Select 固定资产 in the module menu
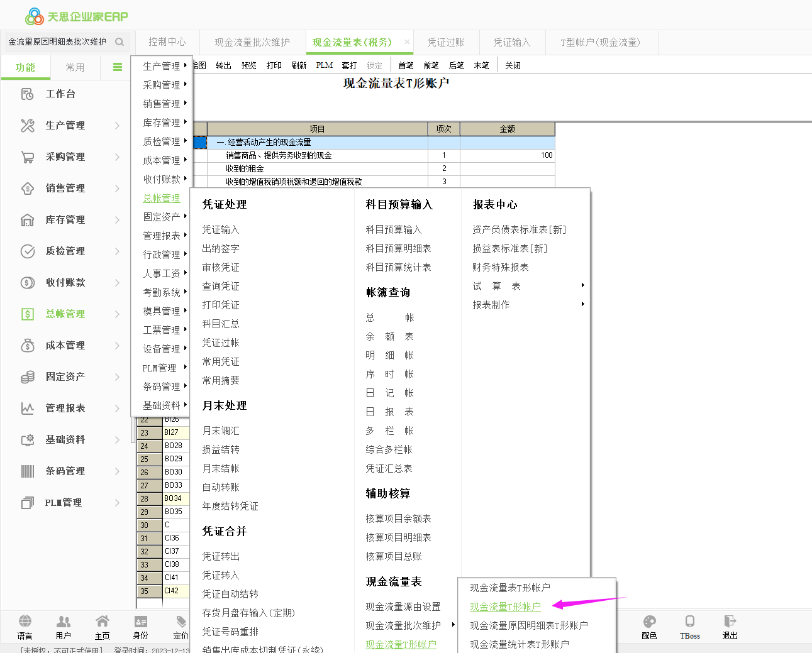Image resolution: width=812 pixels, height=653 pixels. (x=161, y=217)
